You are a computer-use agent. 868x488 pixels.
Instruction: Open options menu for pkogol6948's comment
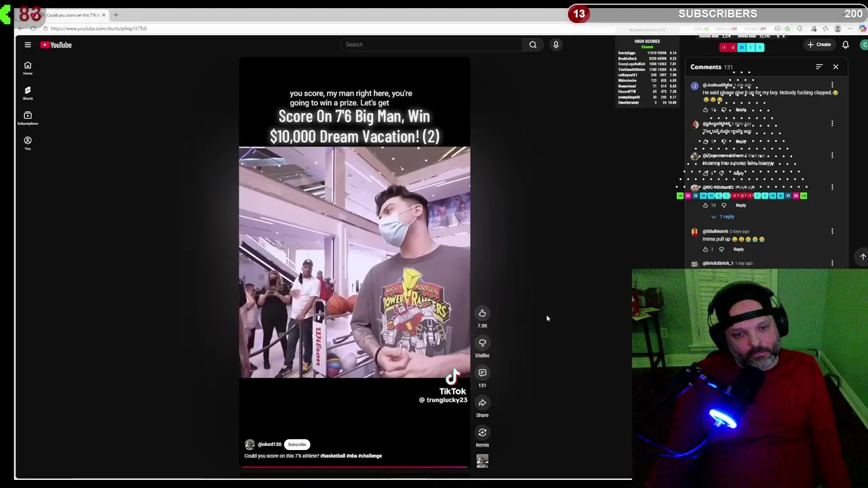point(832,123)
